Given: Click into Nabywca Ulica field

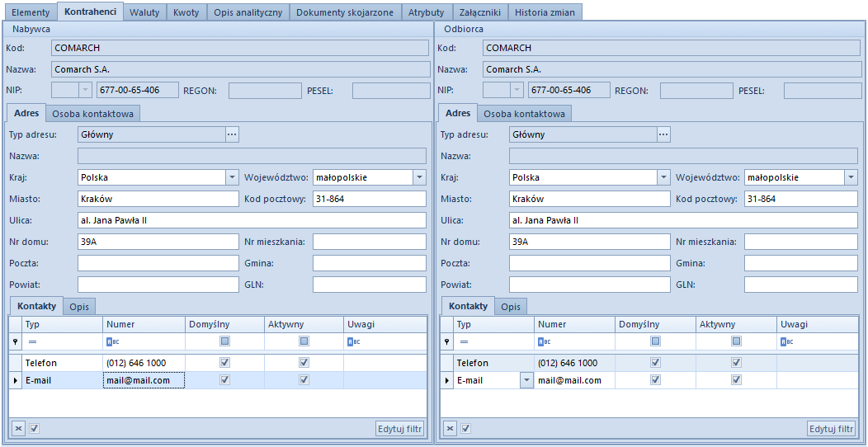Looking at the screenshot, I should pyautogui.click(x=252, y=220).
